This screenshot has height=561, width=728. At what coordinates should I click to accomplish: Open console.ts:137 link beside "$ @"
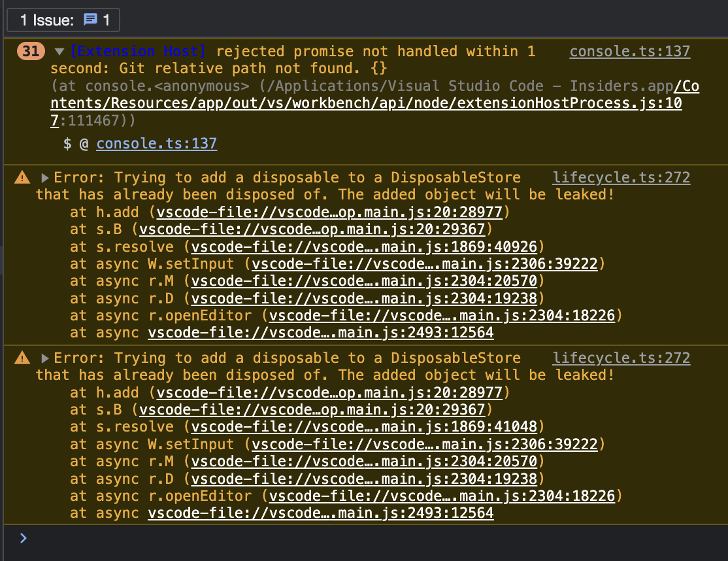click(x=156, y=143)
